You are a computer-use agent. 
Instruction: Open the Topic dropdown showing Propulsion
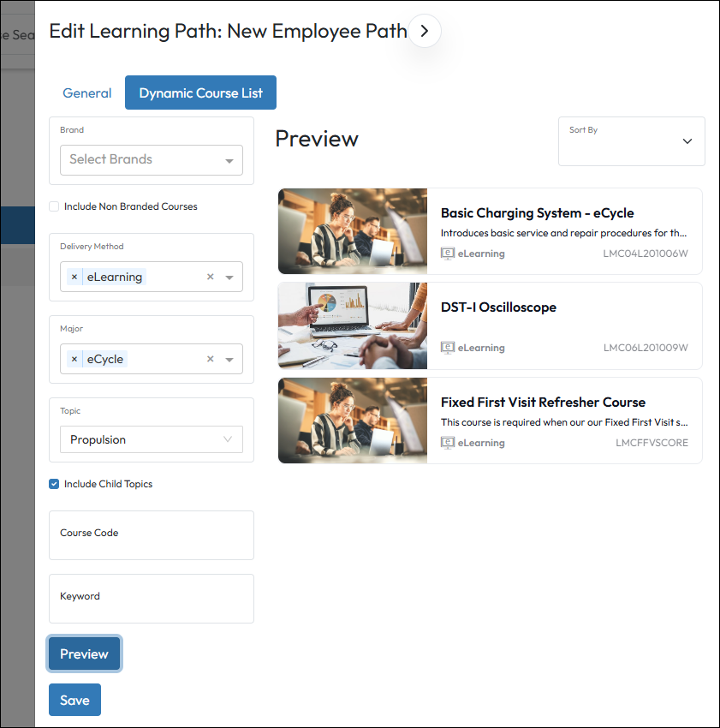151,439
